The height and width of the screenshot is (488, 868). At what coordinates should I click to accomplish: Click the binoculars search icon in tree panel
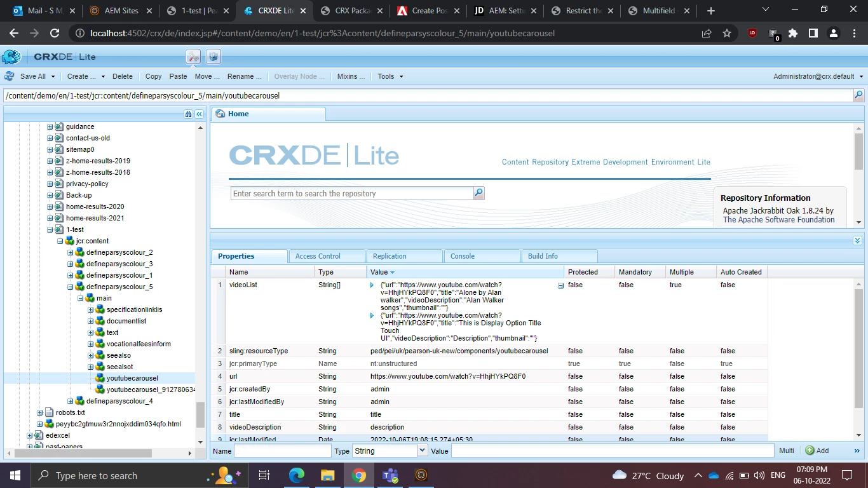click(188, 114)
